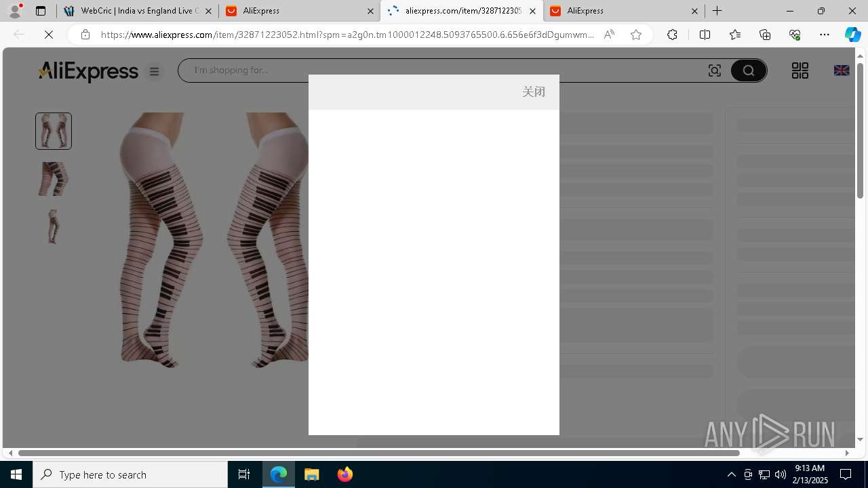
Task: Open the Collections panel
Action: 765,35
